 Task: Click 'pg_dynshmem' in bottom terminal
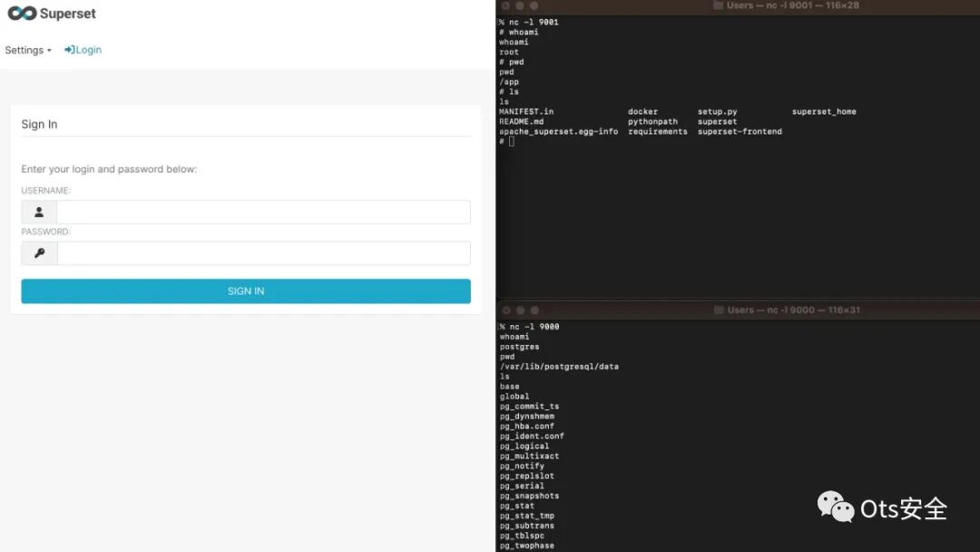click(x=527, y=417)
